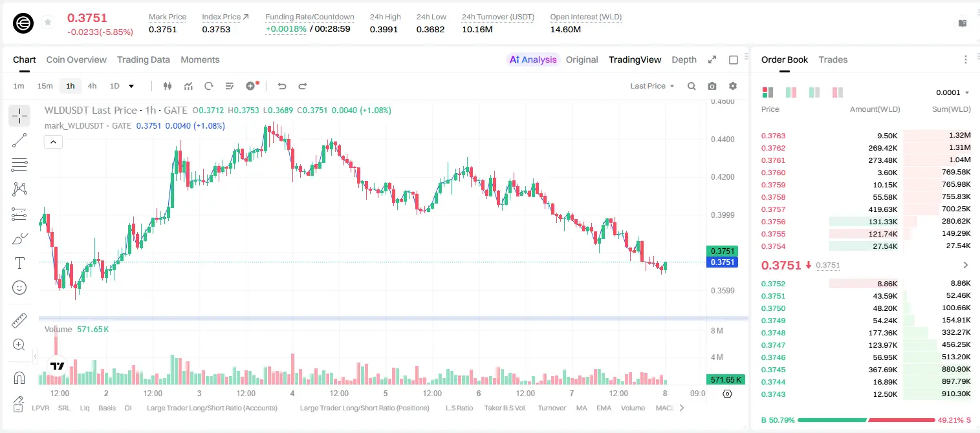Toggle the square layout icon beside Depth
This screenshot has height=433, width=980.
[x=734, y=59]
